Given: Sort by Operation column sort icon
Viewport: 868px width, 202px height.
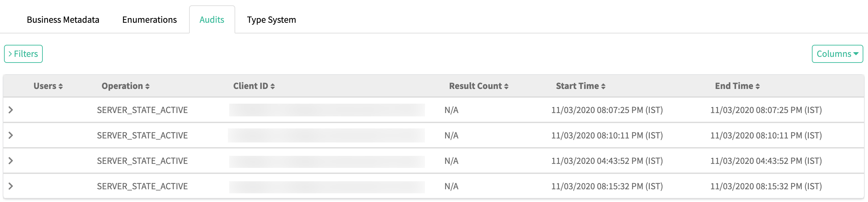Looking at the screenshot, I should pyautogui.click(x=147, y=86).
